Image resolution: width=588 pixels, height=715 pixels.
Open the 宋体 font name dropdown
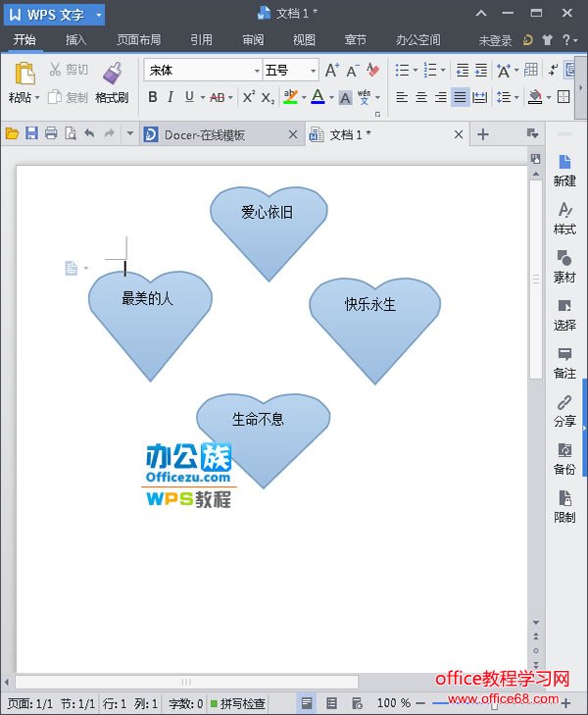pos(257,71)
